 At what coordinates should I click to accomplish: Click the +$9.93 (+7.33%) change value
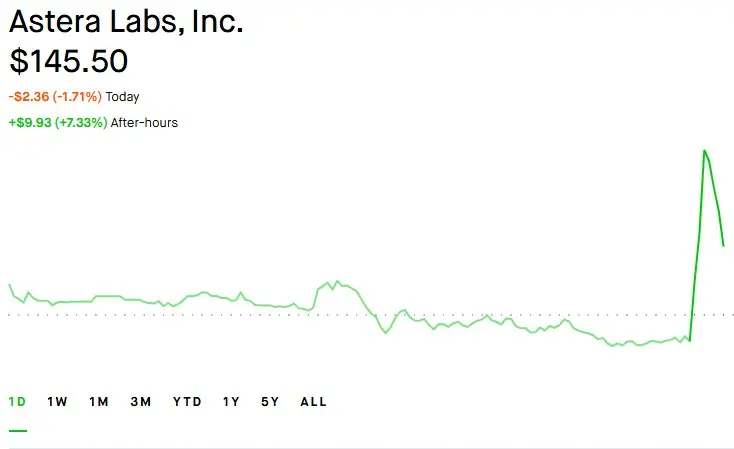(x=58, y=123)
